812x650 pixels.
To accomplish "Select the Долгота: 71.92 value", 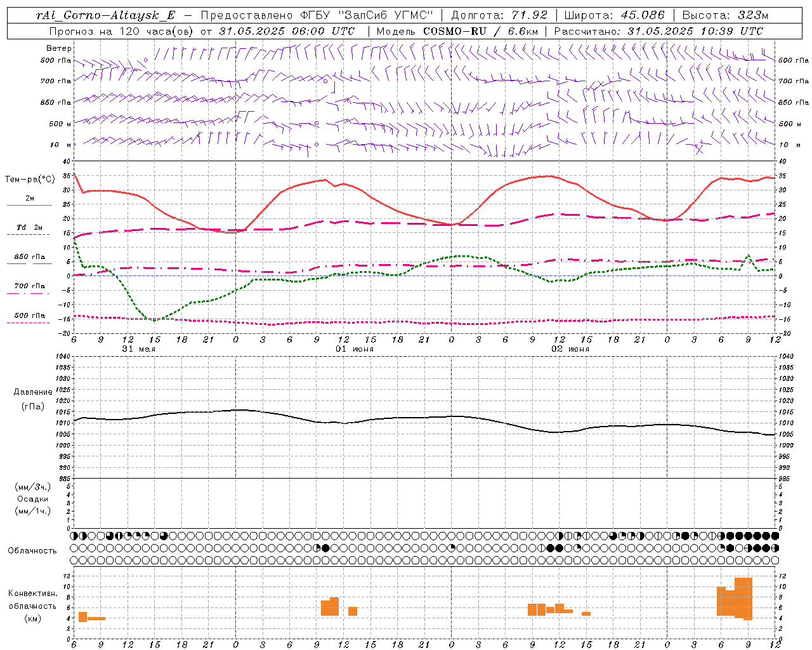I will 499,15.
